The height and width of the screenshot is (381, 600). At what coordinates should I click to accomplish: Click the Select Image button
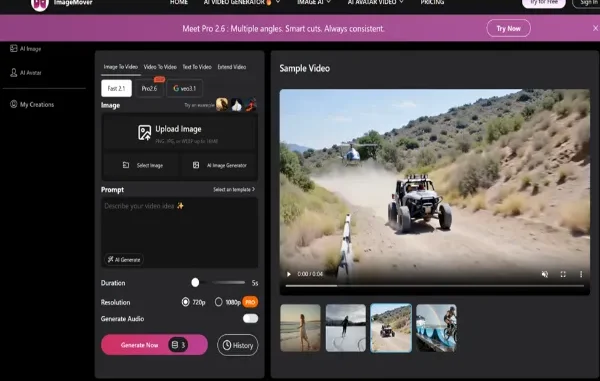point(142,165)
